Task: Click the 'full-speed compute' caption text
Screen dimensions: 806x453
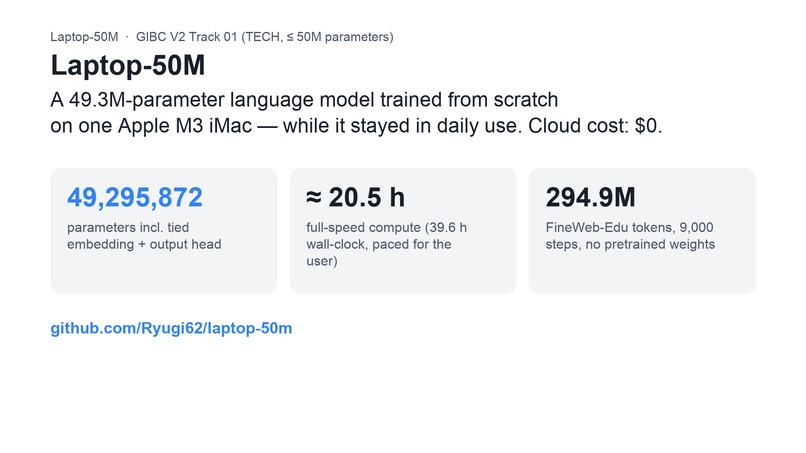Action: click(x=363, y=228)
